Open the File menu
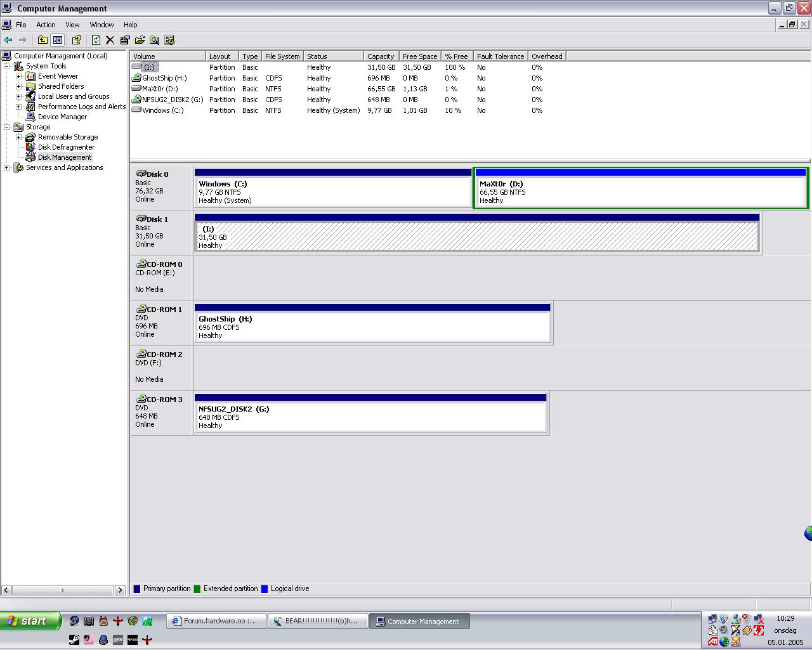Screen dimensions: 812x650 21,25
